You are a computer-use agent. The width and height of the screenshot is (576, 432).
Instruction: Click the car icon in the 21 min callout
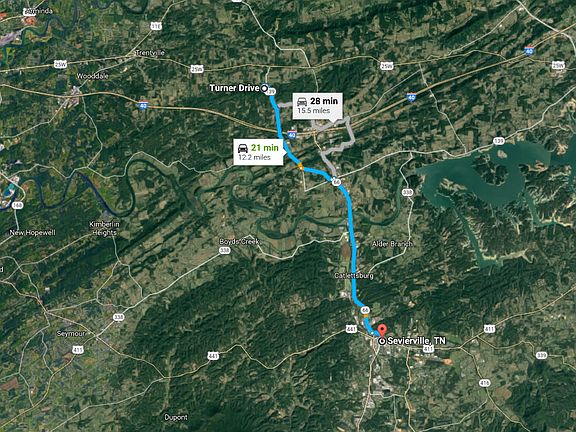pyautogui.click(x=243, y=148)
